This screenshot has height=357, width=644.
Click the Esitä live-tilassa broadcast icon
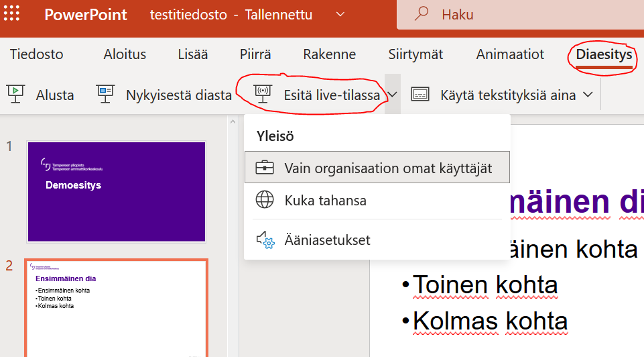click(x=263, y=94)
